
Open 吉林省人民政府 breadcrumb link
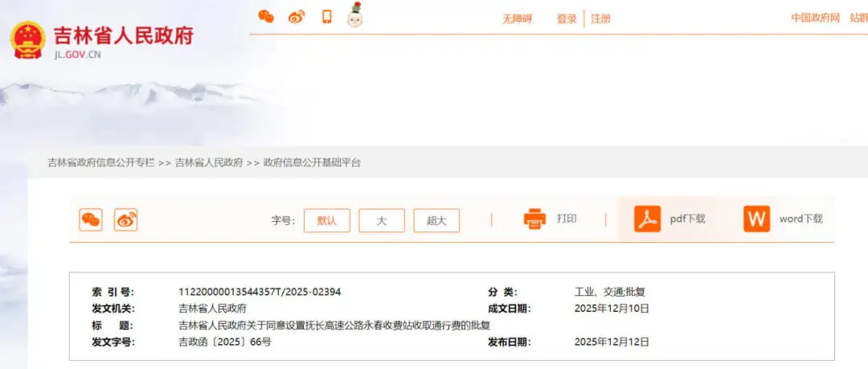tap(209, 162)
